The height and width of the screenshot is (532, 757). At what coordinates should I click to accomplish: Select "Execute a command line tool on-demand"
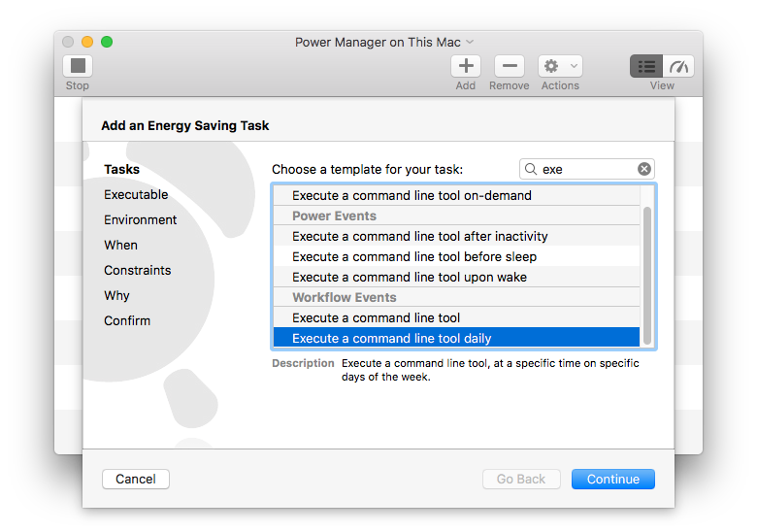pos(456,195)
